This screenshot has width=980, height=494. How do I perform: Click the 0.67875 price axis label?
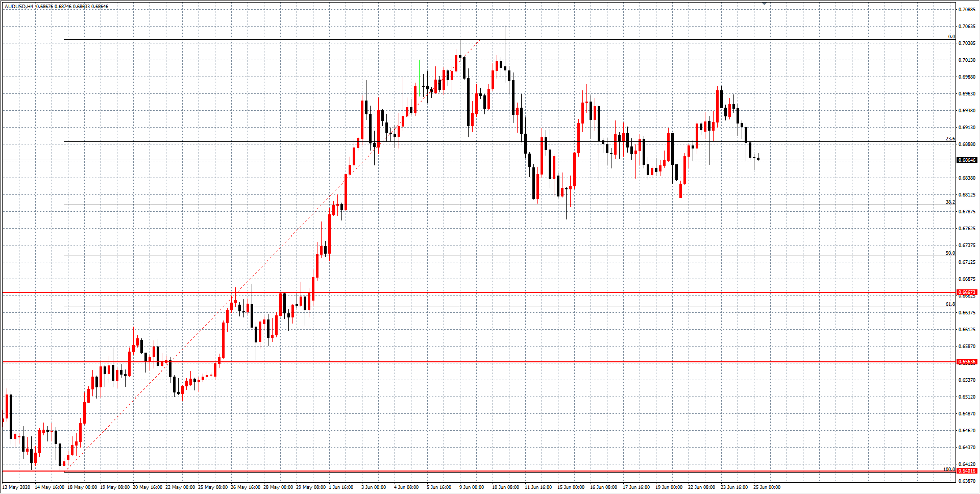(967, 212)
